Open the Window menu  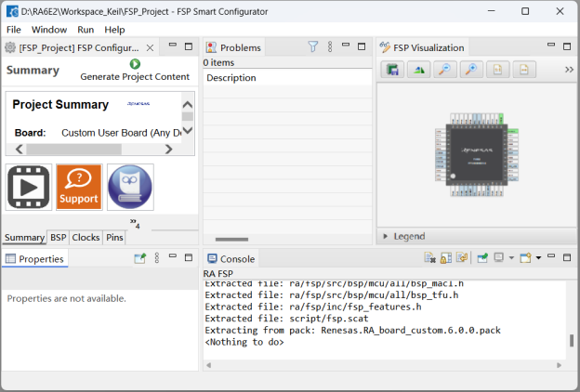pyautogui.click(x=49, y=30)
